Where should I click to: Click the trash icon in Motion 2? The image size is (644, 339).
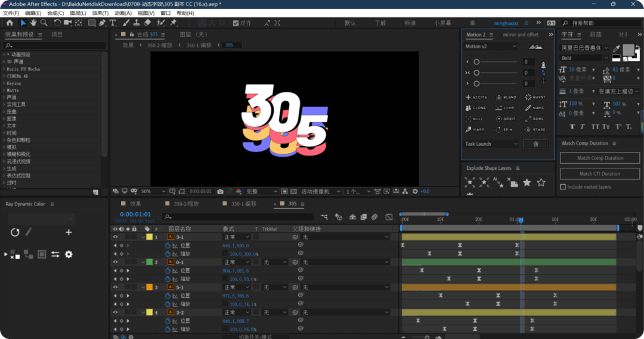click(535, 144)
